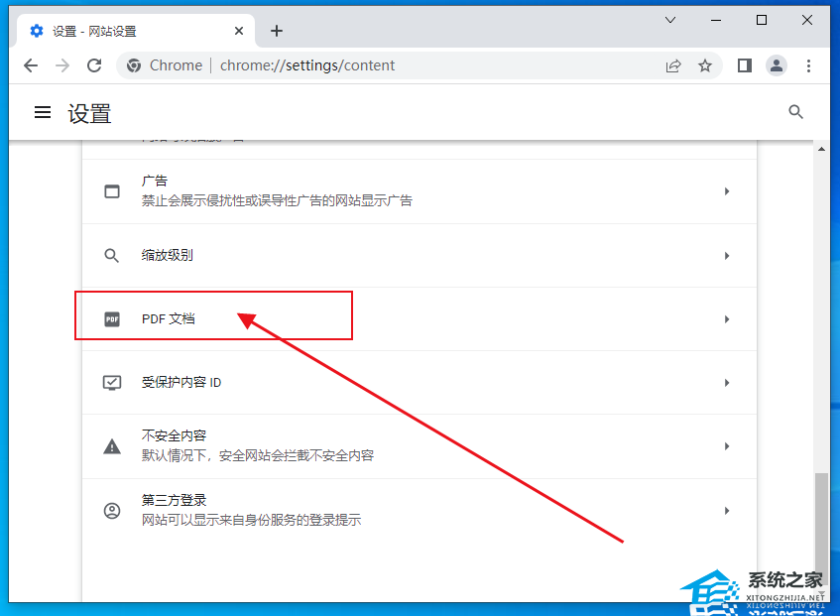The width and height of the screenshot is (840, 616).
Task: Click the insecure content warning triangle icon
Action: (112, 446)
